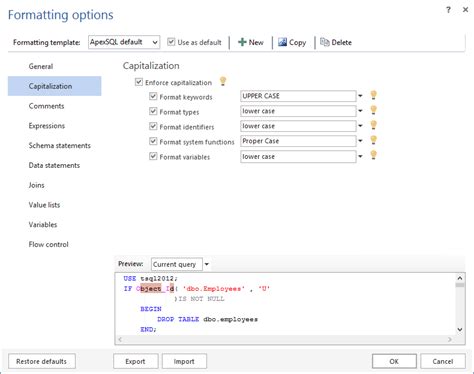Copy the current formatting template
Viewport: 474px width, 374px height.
click(x=292, y=42)
